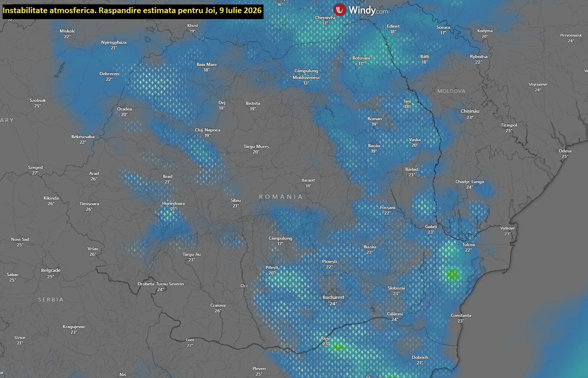Select the Vylkove town label
The width and height of the screenshot is (588, 378).
click(508, 228)
